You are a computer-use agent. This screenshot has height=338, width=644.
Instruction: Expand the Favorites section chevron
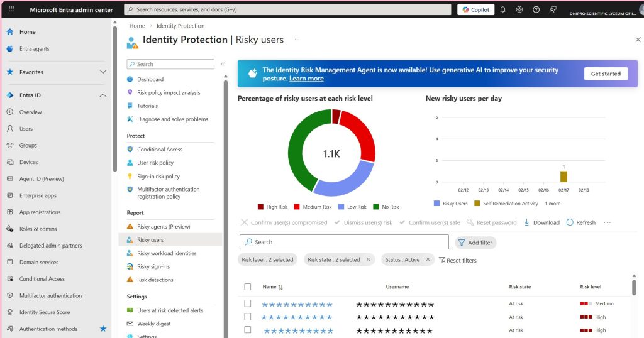pos(103,72)
